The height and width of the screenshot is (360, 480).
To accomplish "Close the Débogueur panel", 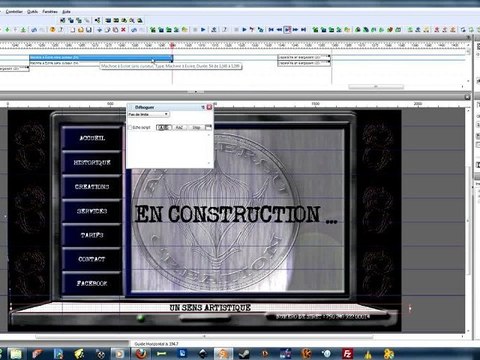I will [x=209, y=107].
